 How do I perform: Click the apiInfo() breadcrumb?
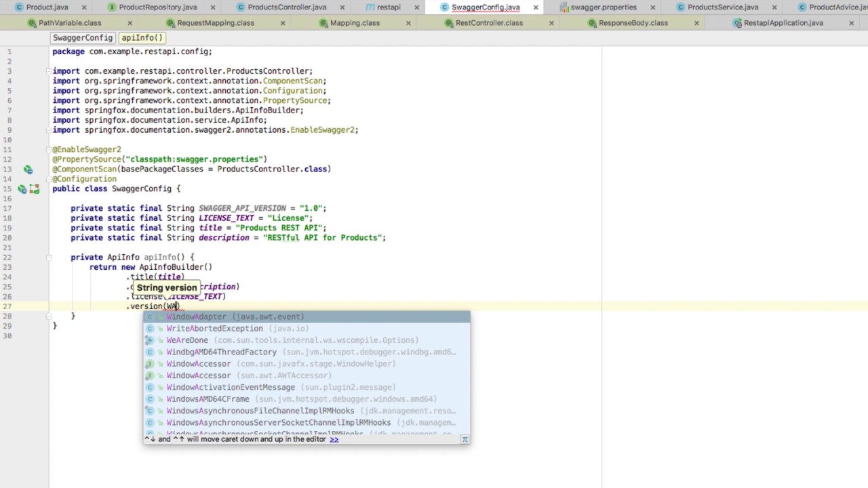coord(142,38)
